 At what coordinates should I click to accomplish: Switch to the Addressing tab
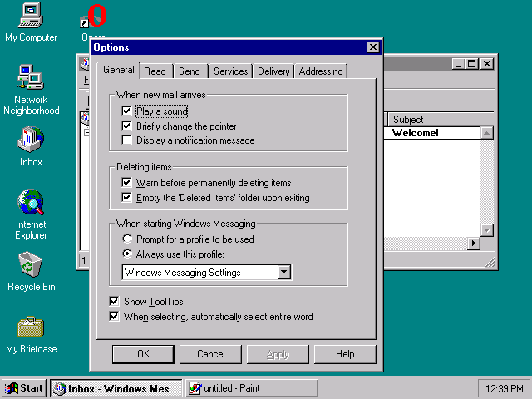click(321, 71)
